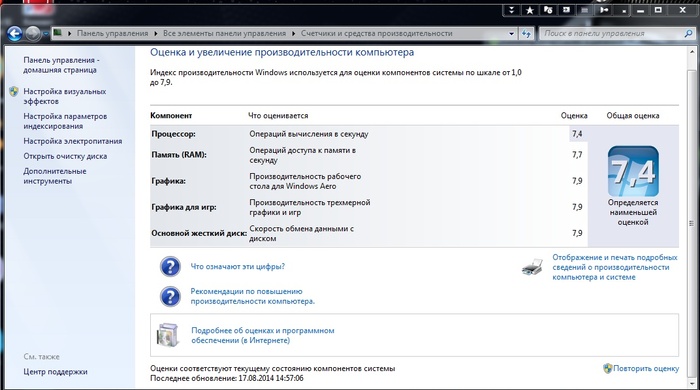Select the Память (RAM) row label
700x390 pixels.
pyautogui.click(x=179, y=155)
